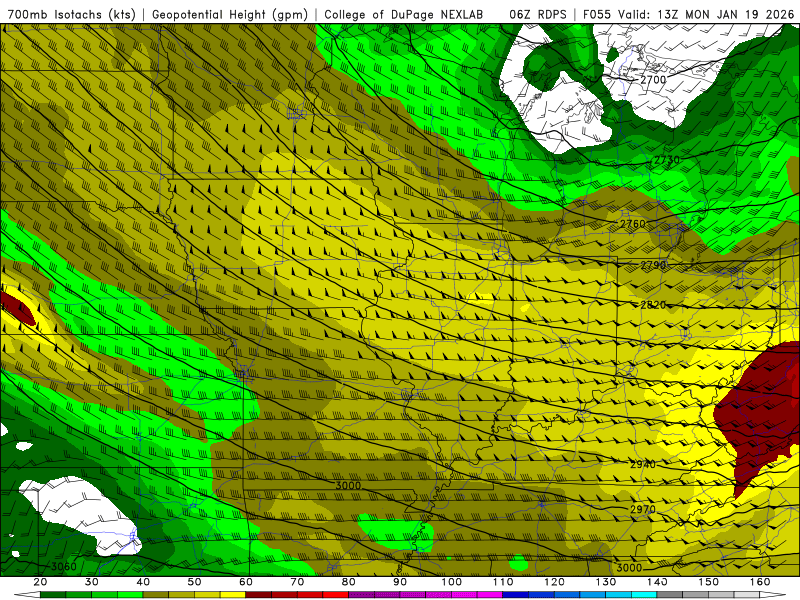The image size is (800, 600).
Task: Click the '06Z RDPS' model run label
Action: click(x=537, y=14)
